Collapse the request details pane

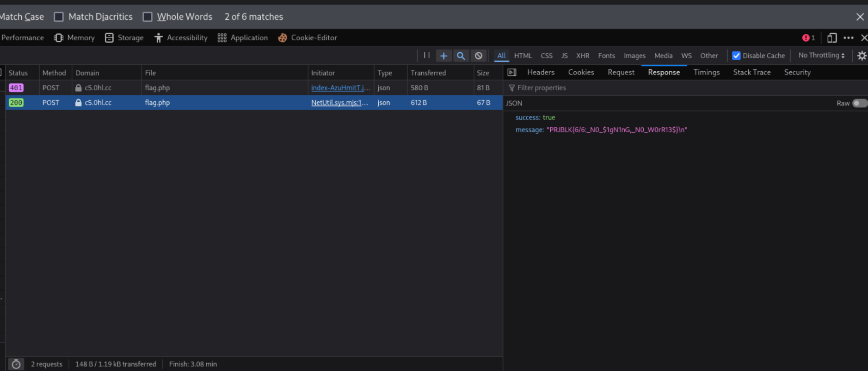512,72
